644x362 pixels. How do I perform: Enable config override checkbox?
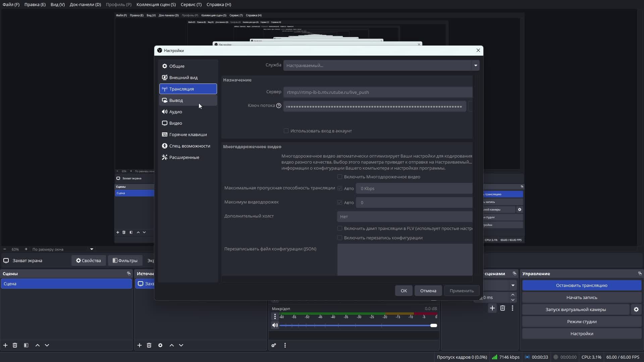point(340,238)
